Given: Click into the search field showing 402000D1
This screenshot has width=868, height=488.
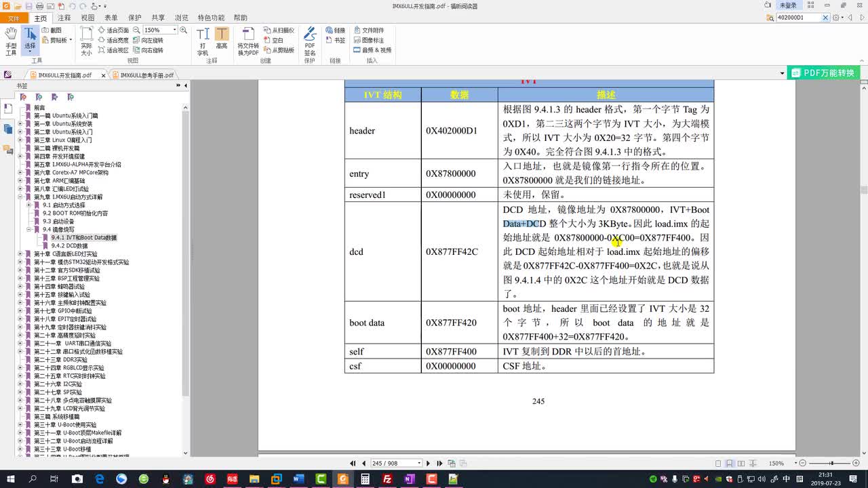Looking at the screenshot, I should (799, 18).
